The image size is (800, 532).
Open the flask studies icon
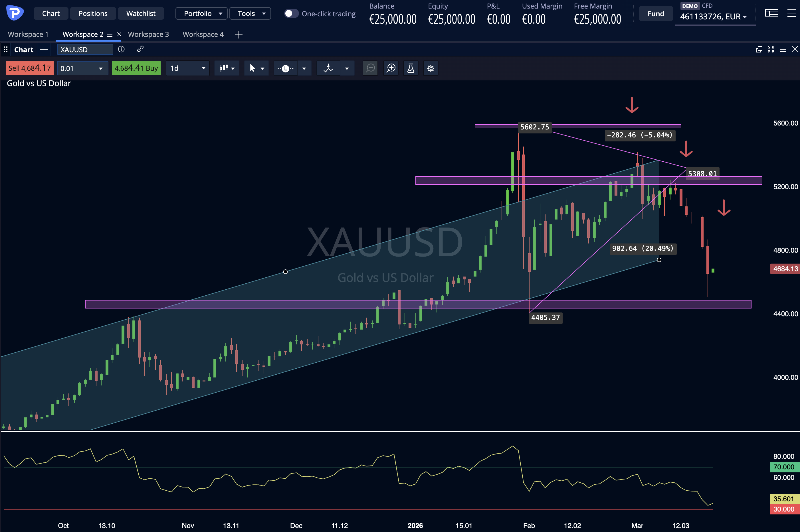411,68
